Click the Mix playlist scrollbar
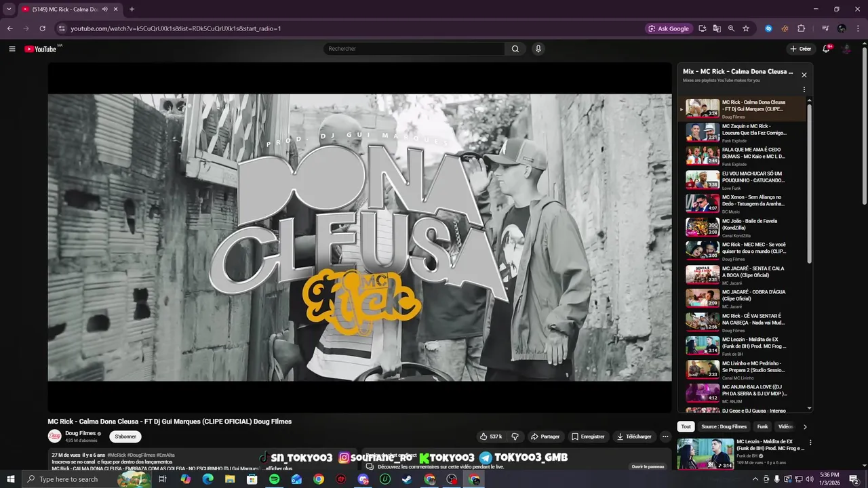Image resolution: width=868 pixels, height=488 pixels. (x=809, y=183)
